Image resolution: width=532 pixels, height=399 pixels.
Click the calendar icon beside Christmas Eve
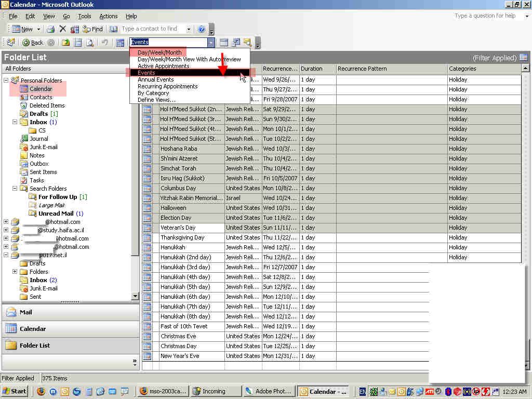[147, 336]
